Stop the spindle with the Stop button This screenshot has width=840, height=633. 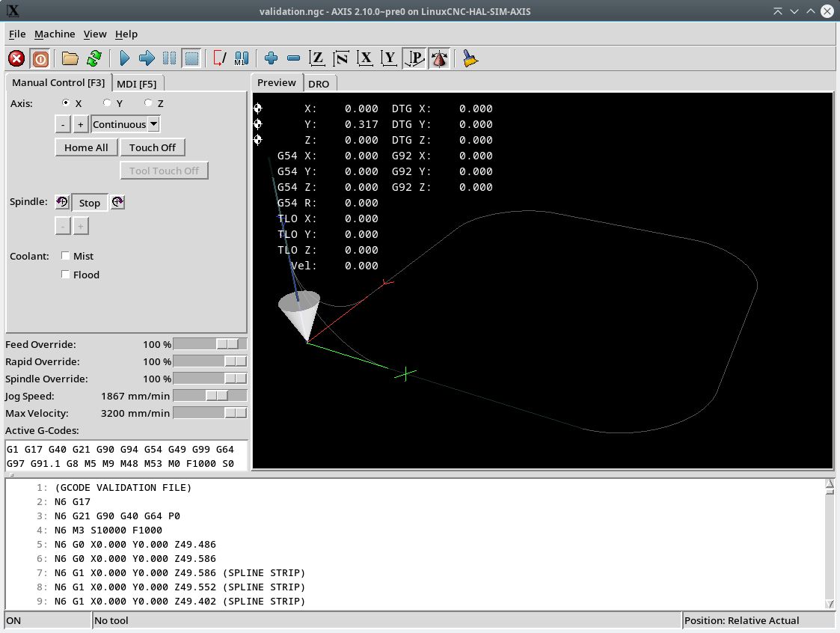pyautogui.click(x=90, y=203)
